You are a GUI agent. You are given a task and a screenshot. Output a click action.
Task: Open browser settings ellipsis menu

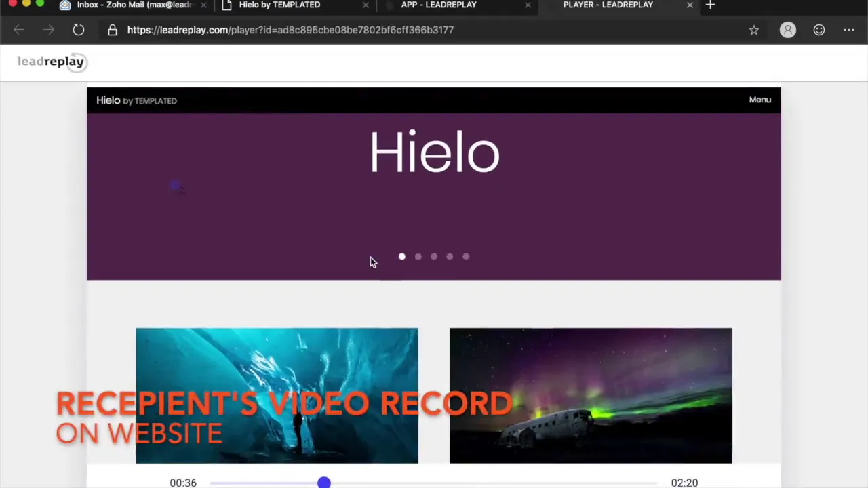tap(849, 30)
